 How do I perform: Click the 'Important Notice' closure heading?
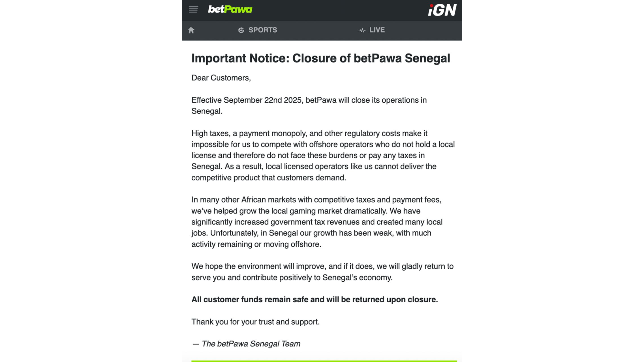(x=320, y=58)
